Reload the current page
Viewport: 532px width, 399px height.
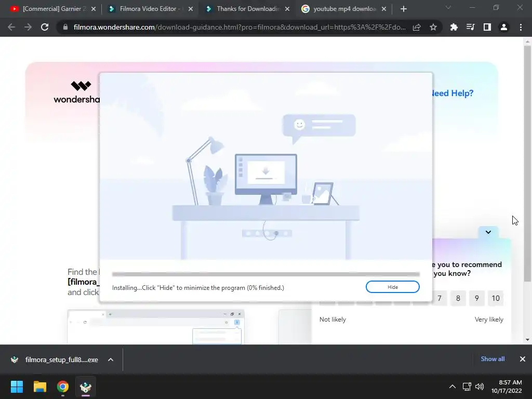tap(45, 27)
